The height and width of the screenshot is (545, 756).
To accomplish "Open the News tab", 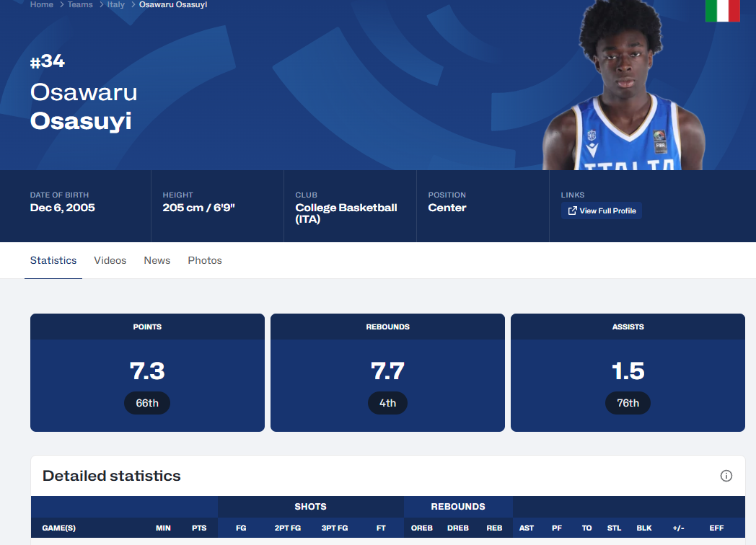I will click(x=157, y=260).
